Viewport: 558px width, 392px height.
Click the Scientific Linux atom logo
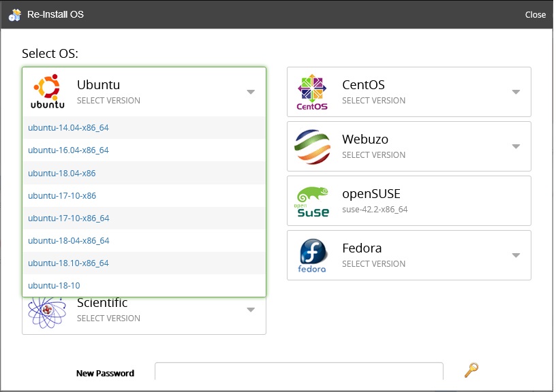[x=47, y=312]
